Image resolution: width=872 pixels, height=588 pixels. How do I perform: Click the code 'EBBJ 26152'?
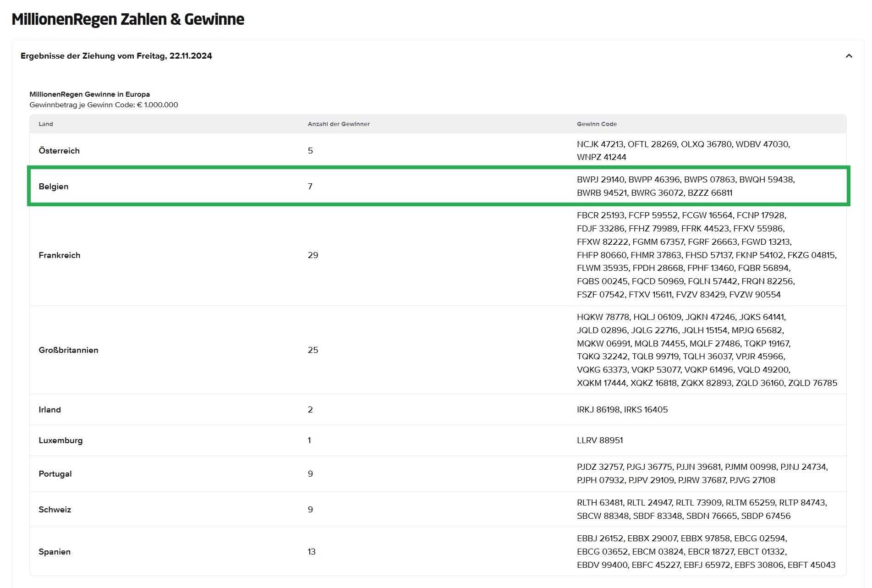(600, 539)
